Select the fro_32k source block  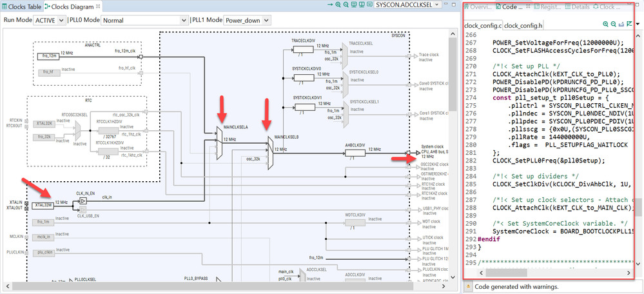(43, 136)
